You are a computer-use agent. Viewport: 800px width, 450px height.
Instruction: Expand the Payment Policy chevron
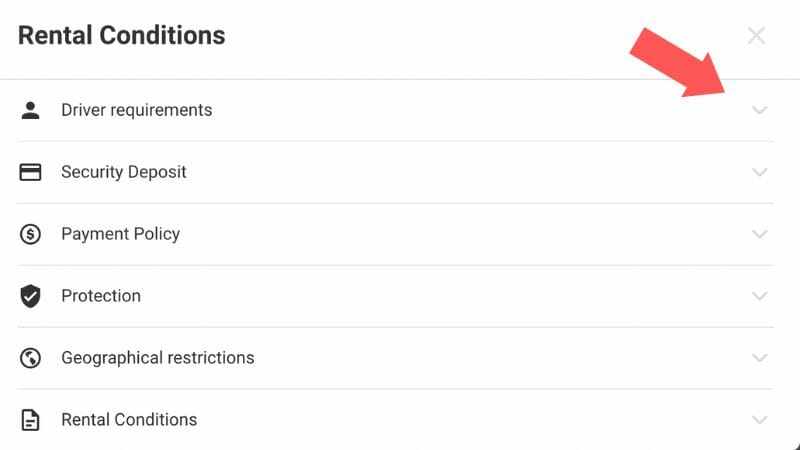760,234
